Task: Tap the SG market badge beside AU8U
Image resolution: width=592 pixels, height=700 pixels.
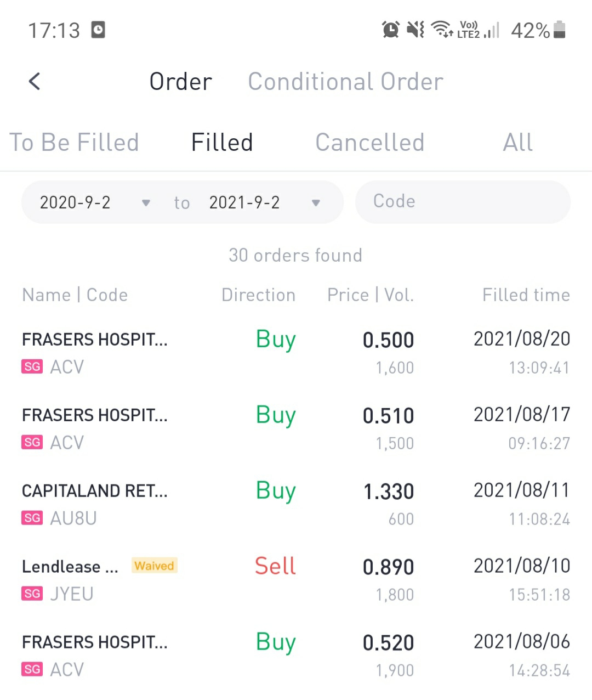Action: coord(32,518)
